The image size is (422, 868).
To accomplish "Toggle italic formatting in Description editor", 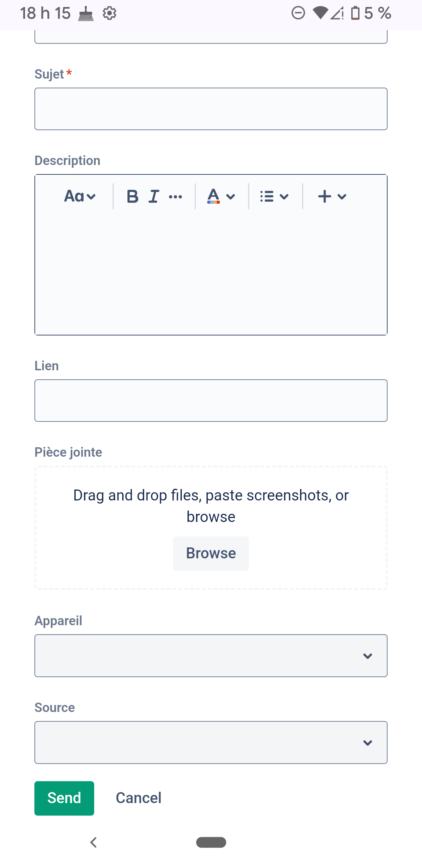I will pos(154,196).
